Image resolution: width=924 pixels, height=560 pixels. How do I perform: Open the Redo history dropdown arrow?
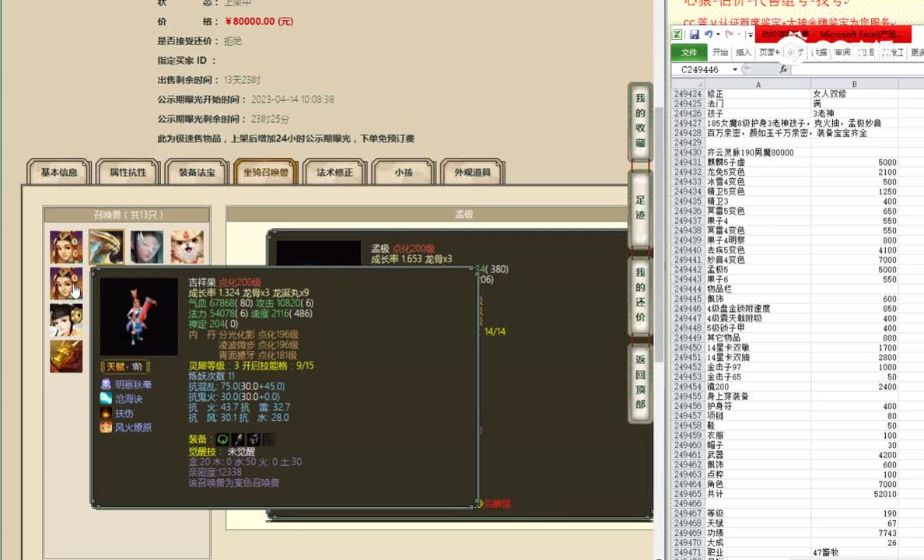click(738, 35)
